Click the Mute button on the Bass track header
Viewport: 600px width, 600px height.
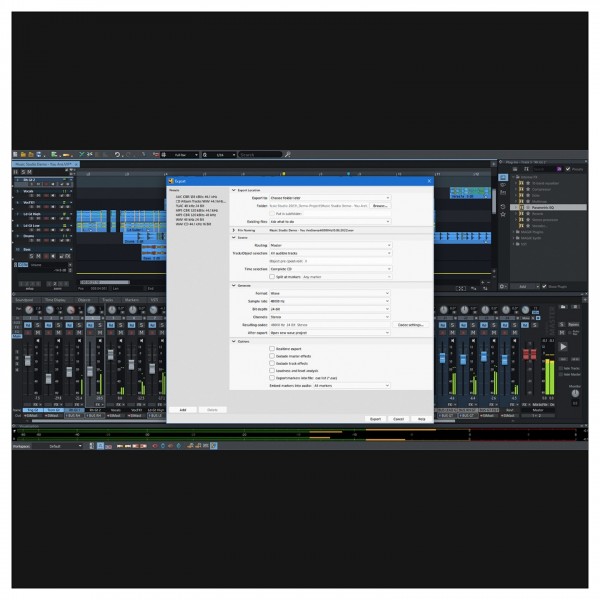pyautogui.click(x=38, y=256)
